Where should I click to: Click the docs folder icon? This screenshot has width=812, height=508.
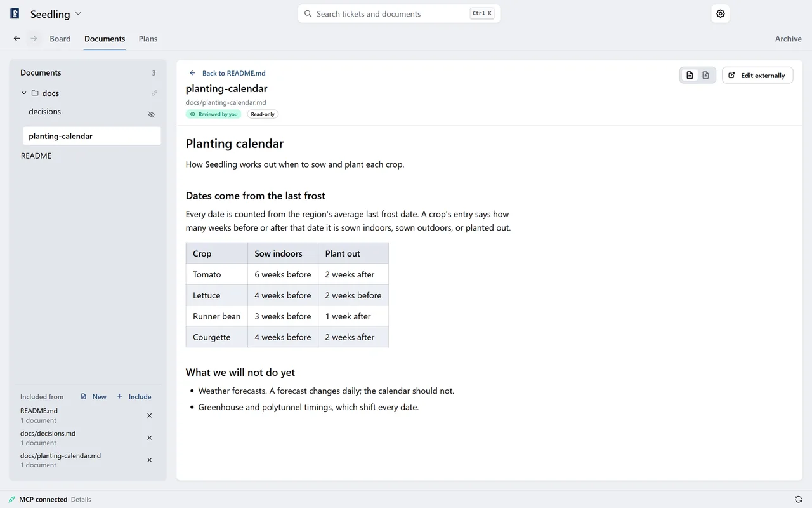click(35, 93)
